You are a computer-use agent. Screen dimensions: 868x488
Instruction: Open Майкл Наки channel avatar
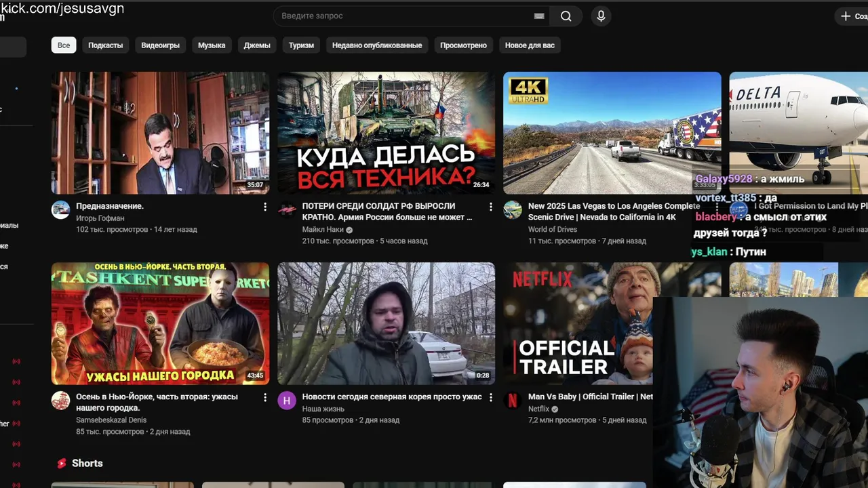click(287, 209)
